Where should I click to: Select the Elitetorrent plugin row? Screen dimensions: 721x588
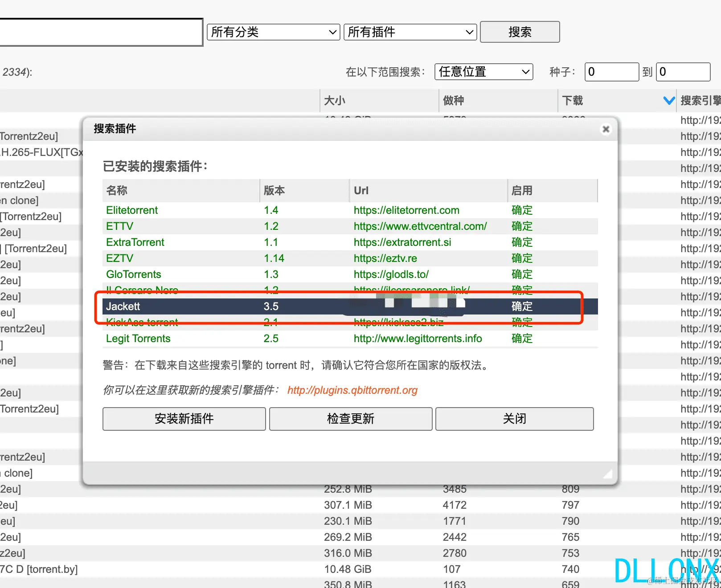350,210
